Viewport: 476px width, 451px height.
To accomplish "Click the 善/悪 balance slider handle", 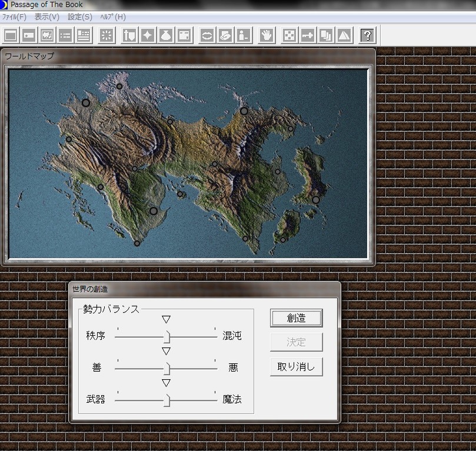I will tap(167, 367).
